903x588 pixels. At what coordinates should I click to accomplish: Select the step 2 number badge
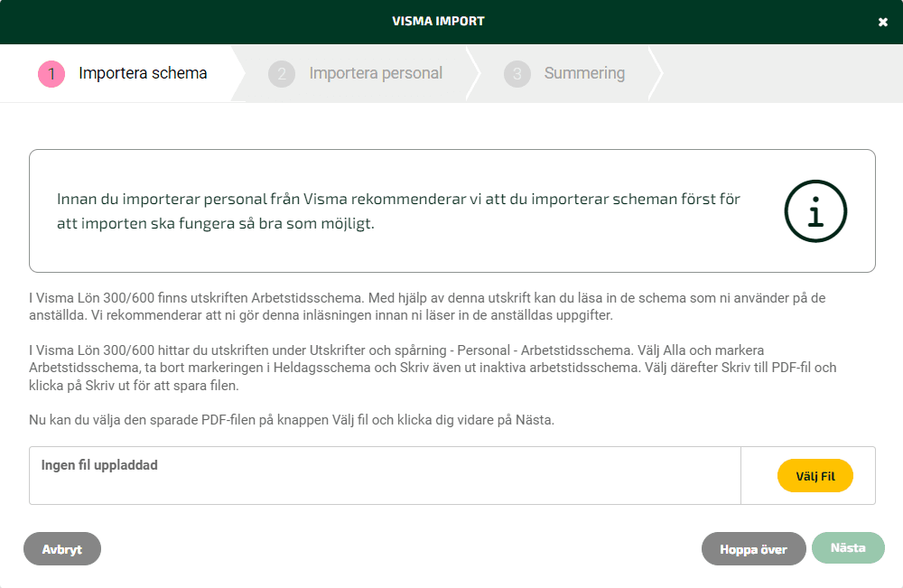(x=282, y=74)
